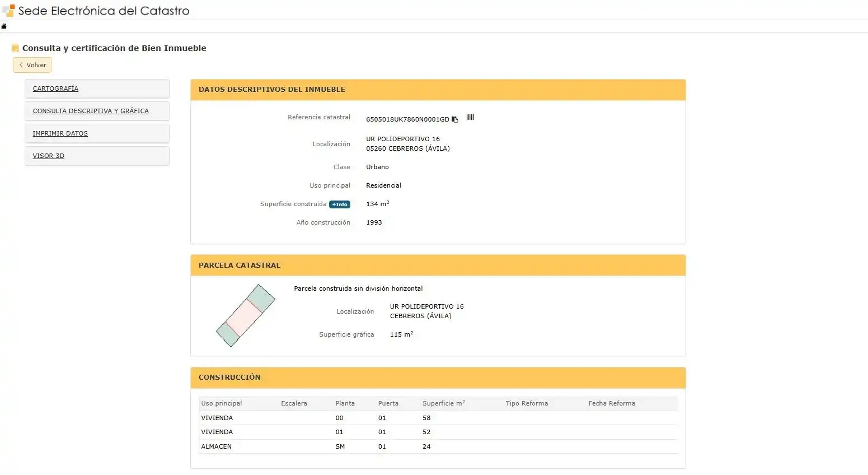Select the Almacen row in the construction table
This screenshot has height=475, width=868.
click(x=438, y=446)
